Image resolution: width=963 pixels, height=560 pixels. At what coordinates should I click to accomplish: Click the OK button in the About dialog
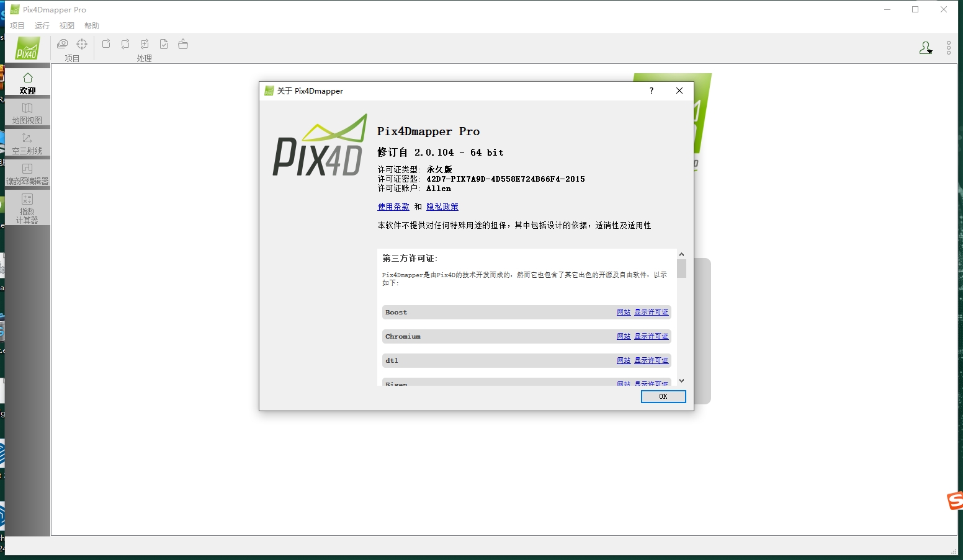pos(663,396)
